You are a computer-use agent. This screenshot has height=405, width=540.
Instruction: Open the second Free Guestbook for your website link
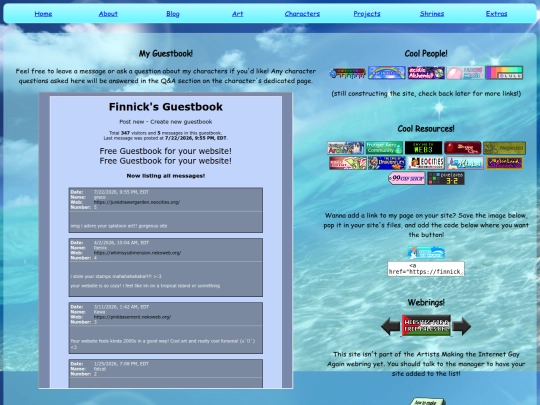[x=166, y=161]
